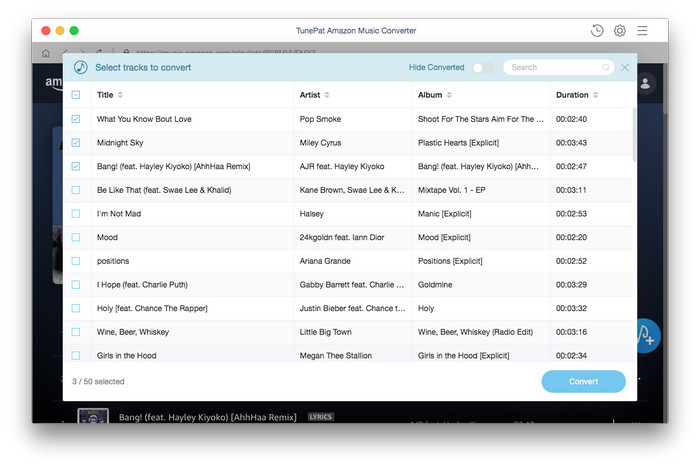Click the search magnifier icon
This screenshot has height=469, width=700.
click(x=605, y=67)
